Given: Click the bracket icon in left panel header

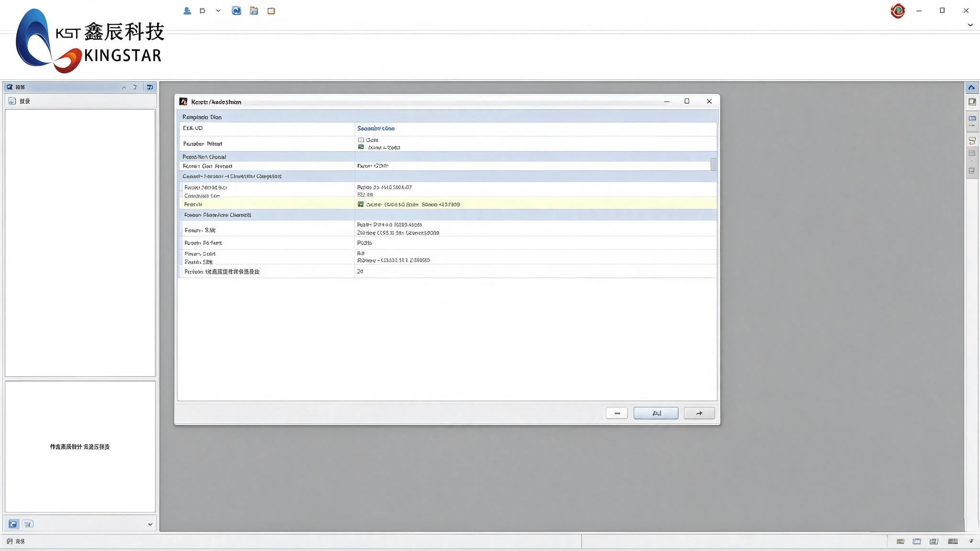Looking at the screenshot, I should (x=135, y=87).
